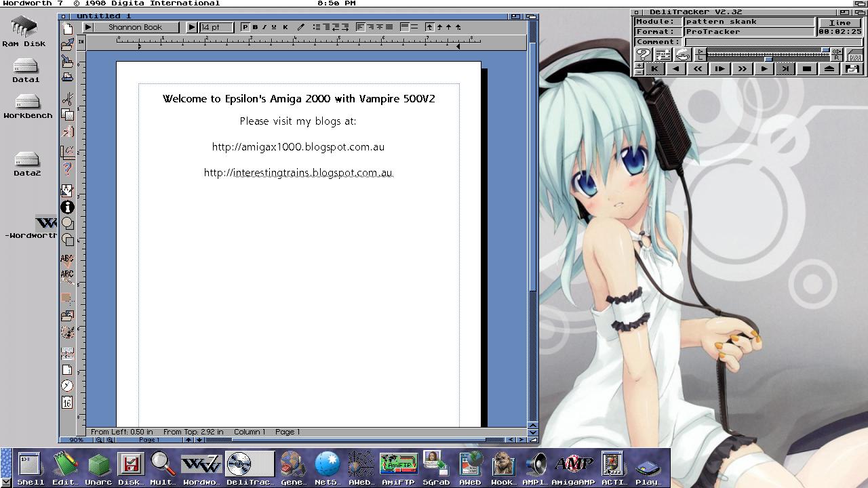Screen dimensions: 868x488
Task: Click the Time button in DeliTracker
Action: pyautogui.click(x=840, y=22)
